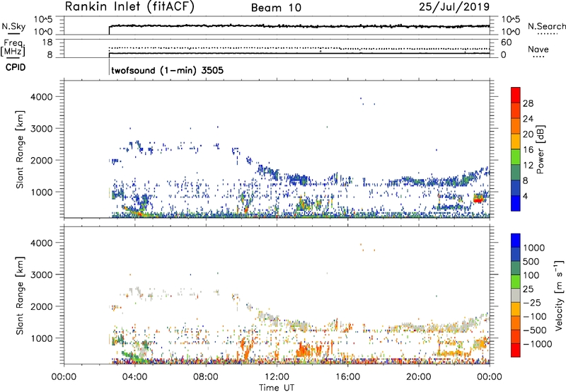Select the 'CPID' row label

16,67
